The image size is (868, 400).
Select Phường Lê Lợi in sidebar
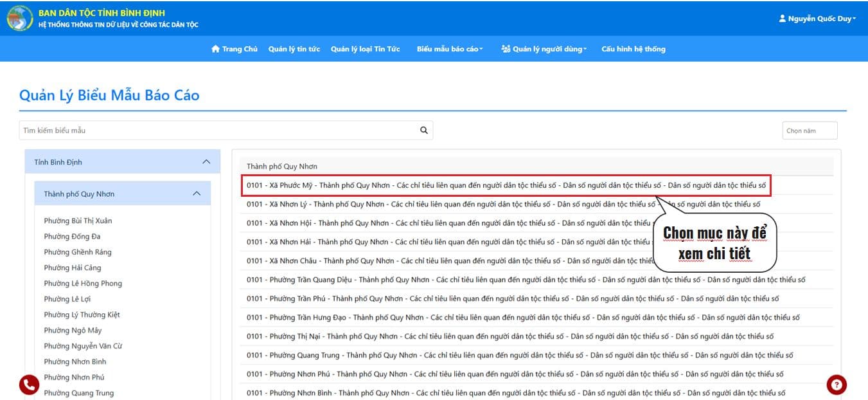click(68, 299)
